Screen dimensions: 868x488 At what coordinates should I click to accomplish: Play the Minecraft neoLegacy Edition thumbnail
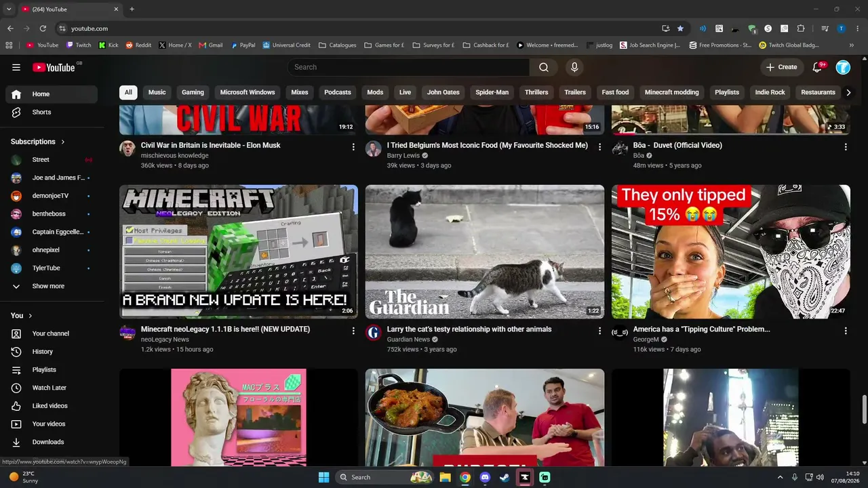[239, 251]
